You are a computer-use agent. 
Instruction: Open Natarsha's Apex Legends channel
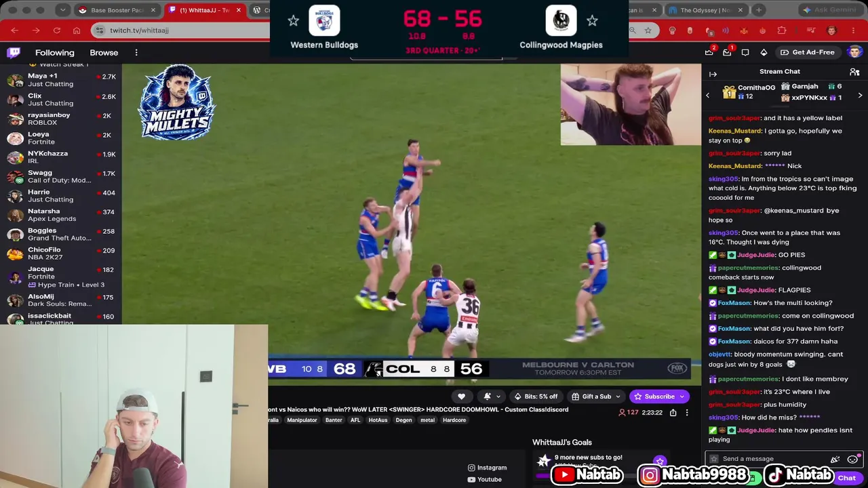61,215
